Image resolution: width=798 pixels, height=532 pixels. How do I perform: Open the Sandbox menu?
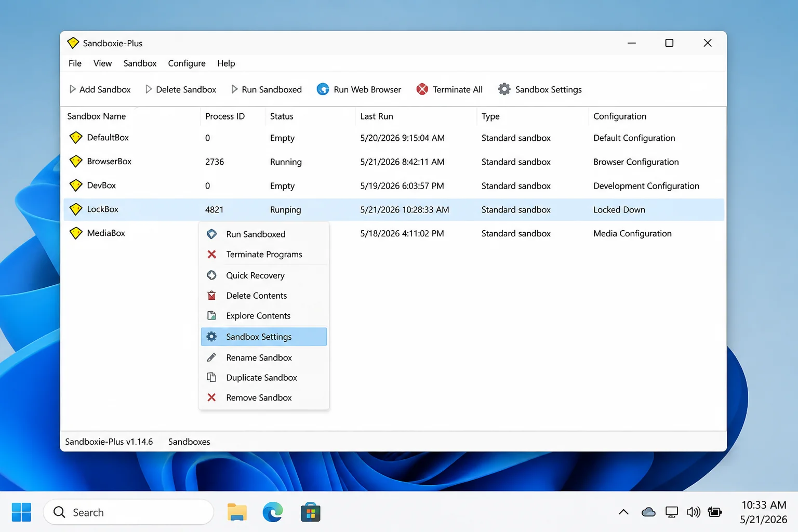point(140,63)
